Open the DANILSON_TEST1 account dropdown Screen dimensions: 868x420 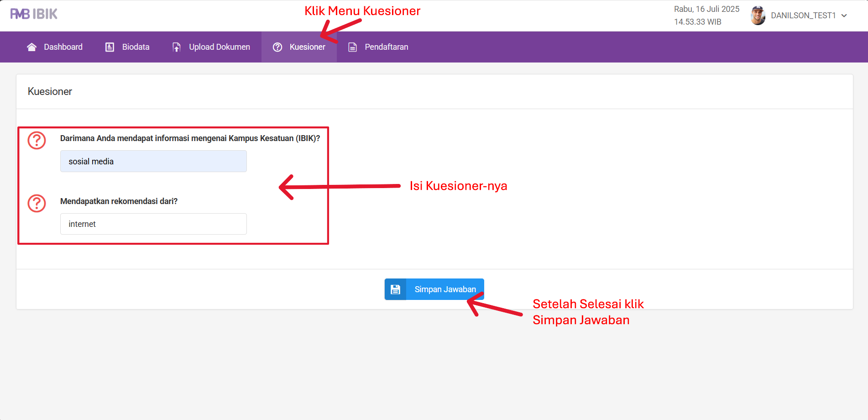[x=803, y=16]
